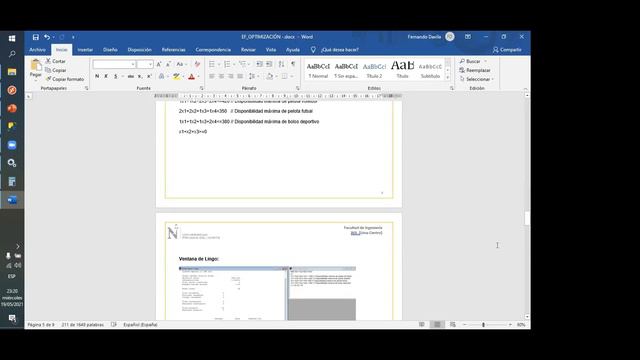Expand the numbering list dropdown

click(x=234, y=64)
